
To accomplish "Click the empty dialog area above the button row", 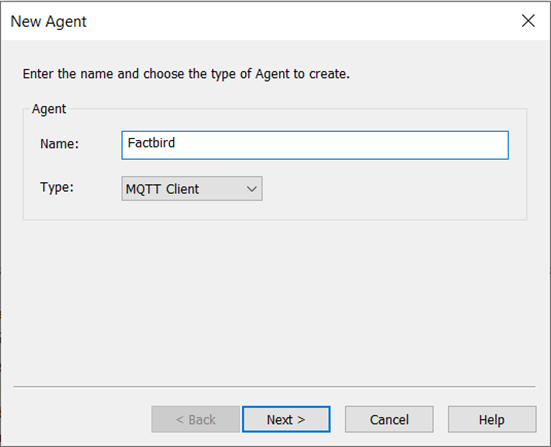I will click(274, 302).
